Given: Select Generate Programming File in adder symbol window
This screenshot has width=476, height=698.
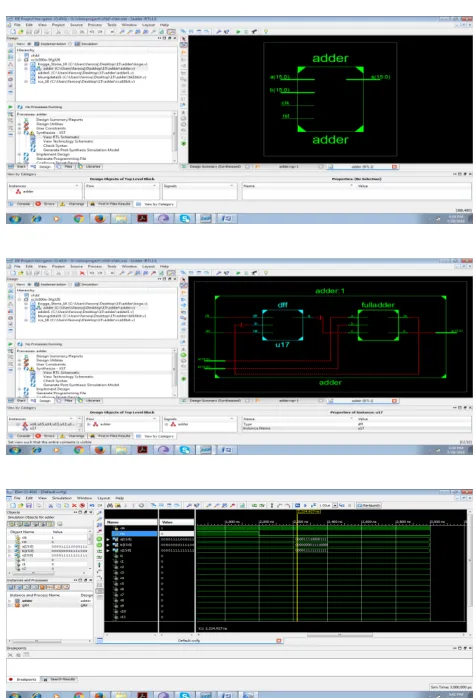Looking at the screenshot, I should pos(61,158).
